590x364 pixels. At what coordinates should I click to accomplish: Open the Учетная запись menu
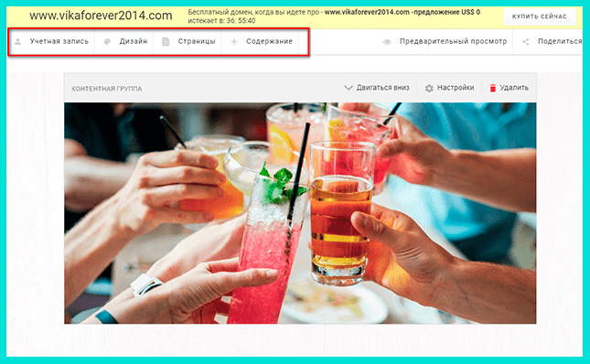[59, 41]
